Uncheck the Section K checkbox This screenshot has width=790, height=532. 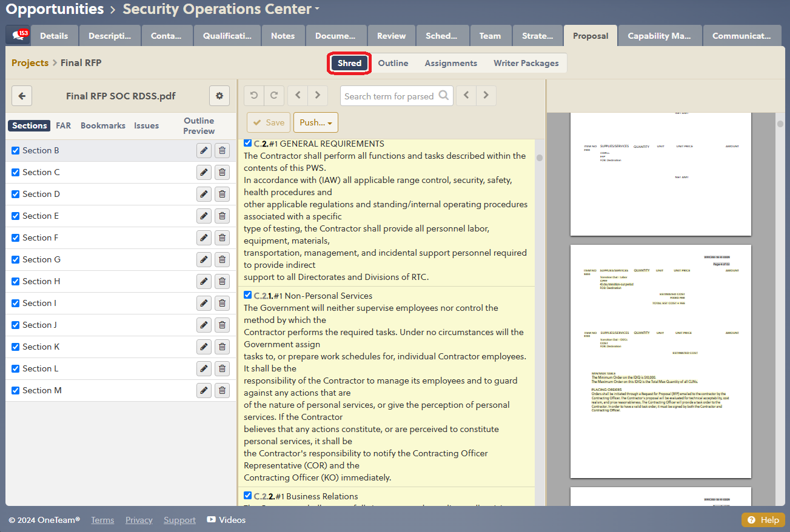16,347
